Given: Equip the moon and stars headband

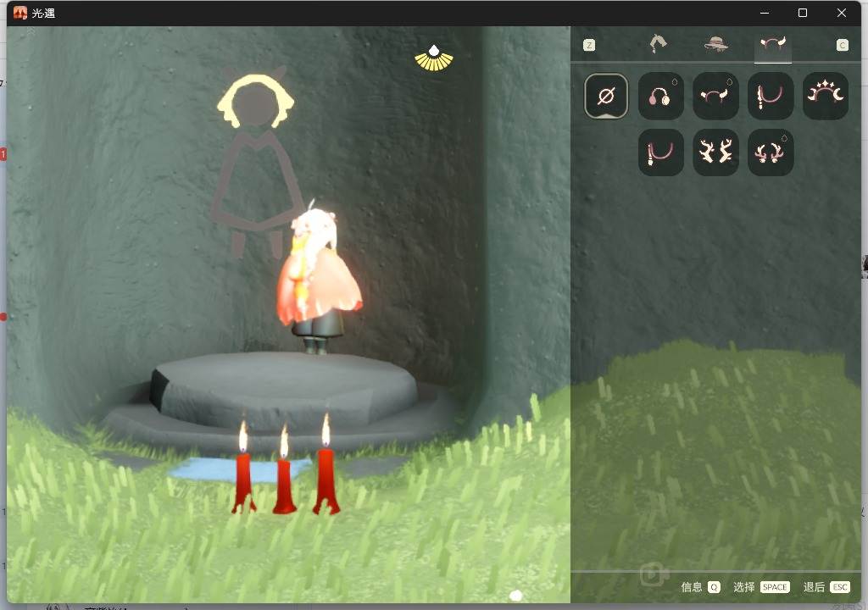Looking at the screenshot, I should (825, 96).
